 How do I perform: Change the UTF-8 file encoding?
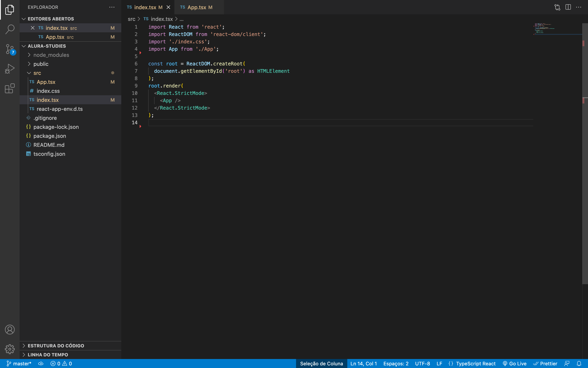tap(423, 364)
